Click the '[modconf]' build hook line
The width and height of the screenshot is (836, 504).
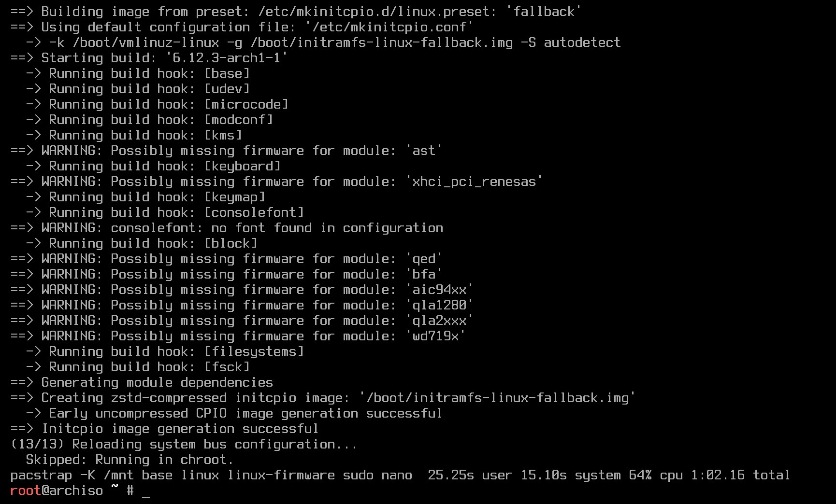tap(150, 120)
